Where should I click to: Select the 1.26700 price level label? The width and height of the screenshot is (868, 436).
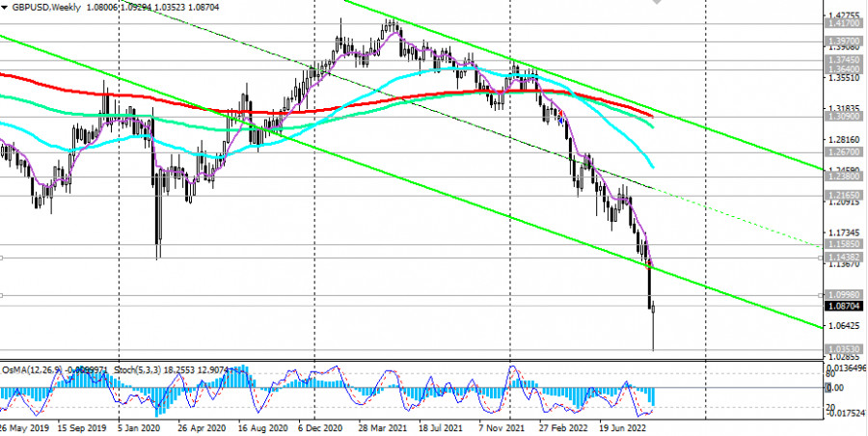pyautogui.click(x=843, y=152)
